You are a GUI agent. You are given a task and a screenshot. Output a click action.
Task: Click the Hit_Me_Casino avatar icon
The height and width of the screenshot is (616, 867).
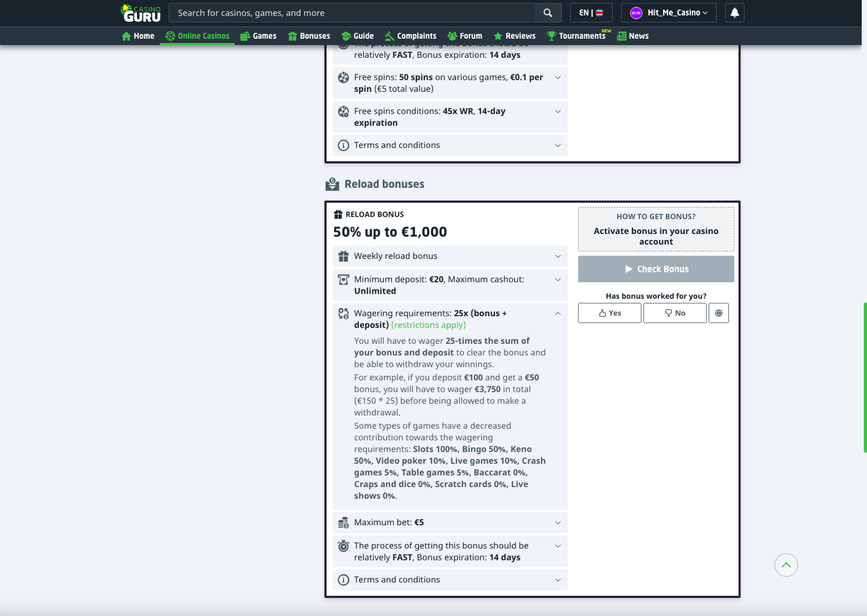coord(636,13)
